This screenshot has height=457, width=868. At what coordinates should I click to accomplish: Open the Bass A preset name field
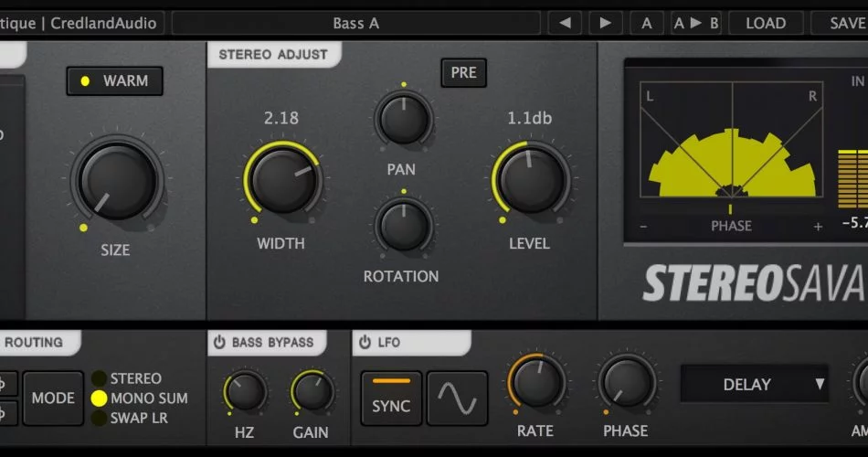(x=356, y=23)
